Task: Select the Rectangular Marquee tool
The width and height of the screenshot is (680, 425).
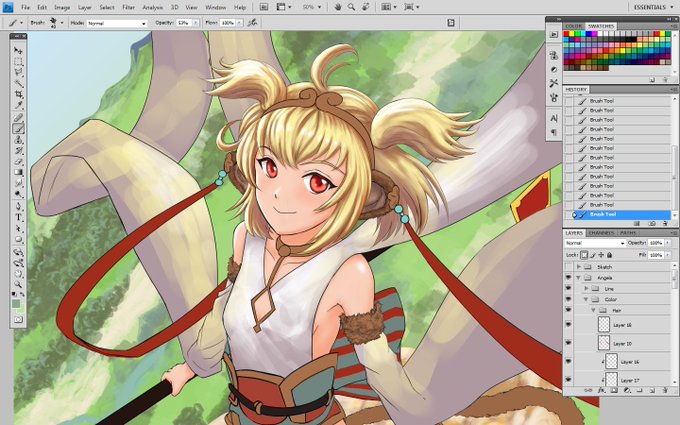Action: tap(18, 62)
